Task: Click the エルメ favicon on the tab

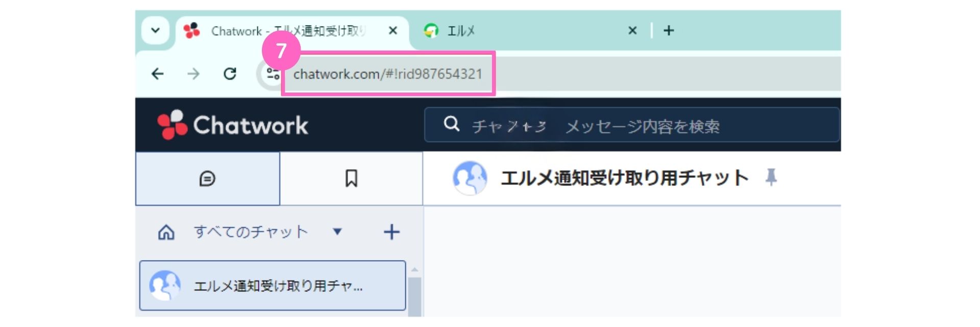Action: 431,31
